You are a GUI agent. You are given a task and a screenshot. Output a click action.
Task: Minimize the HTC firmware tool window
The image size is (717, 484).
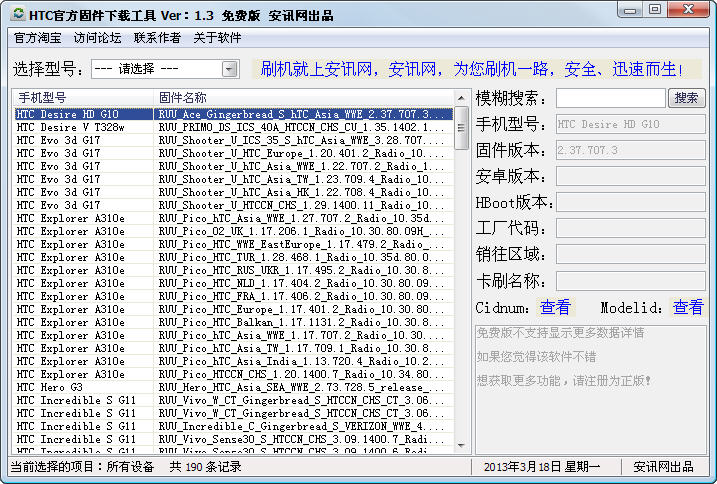coord(630,10)
